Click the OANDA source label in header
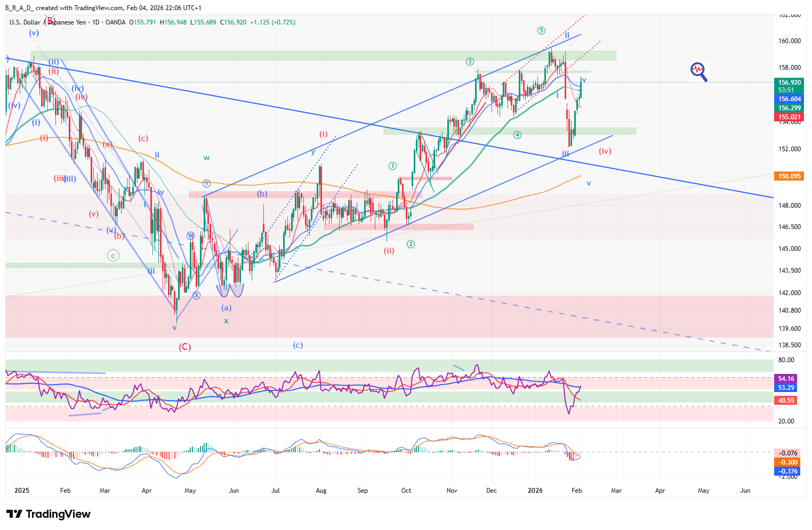Image resolution: width=812 pixels, height=530 pixels. tap(115, 22)
